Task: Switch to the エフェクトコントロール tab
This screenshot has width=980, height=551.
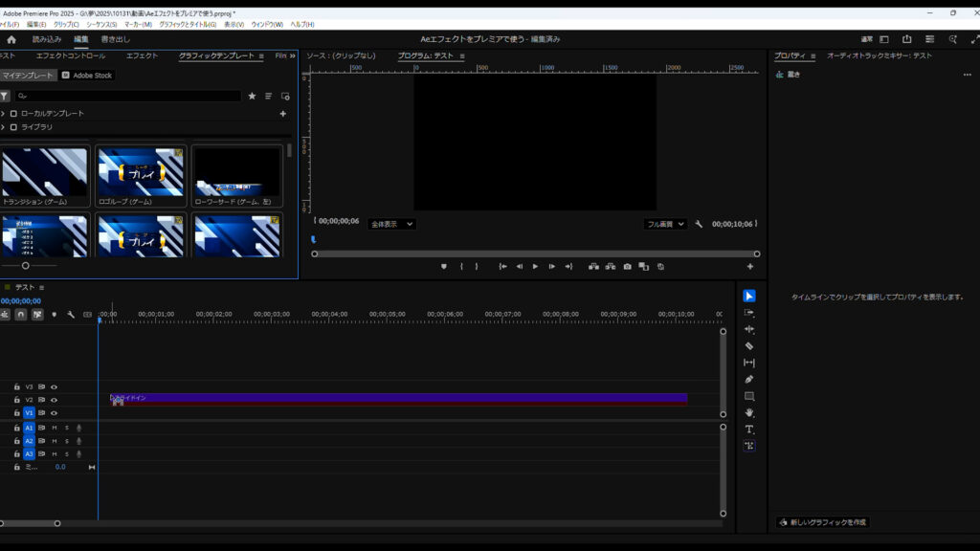Action: [x=70, y=56]
